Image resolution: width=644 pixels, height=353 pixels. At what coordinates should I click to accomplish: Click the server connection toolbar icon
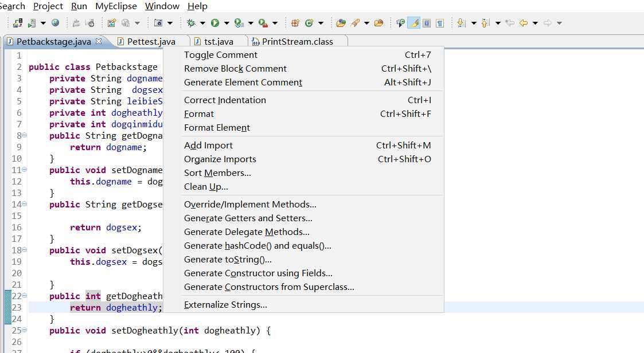[x=17, y=23]
